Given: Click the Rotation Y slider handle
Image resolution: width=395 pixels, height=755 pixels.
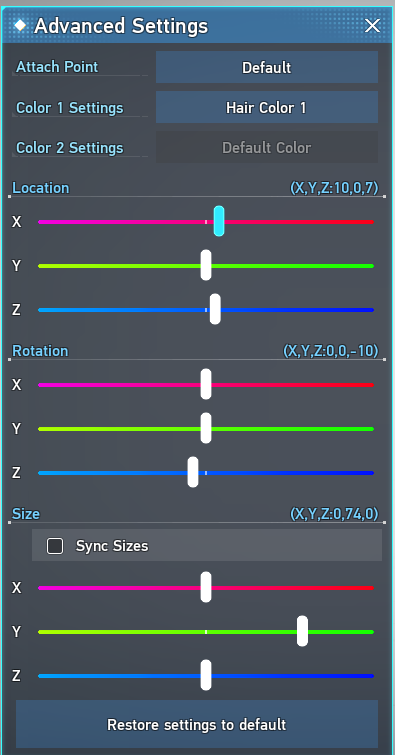Looking at the screenshot, I should (x=206, y=428).
